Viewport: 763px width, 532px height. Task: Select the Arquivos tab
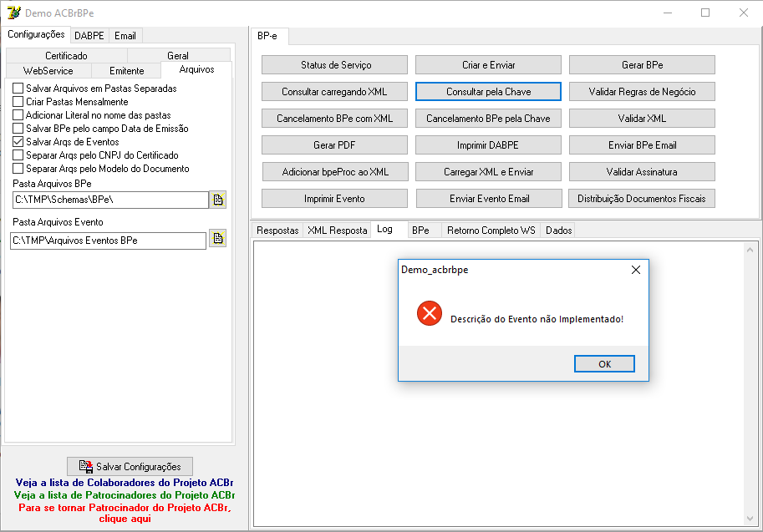196,69
